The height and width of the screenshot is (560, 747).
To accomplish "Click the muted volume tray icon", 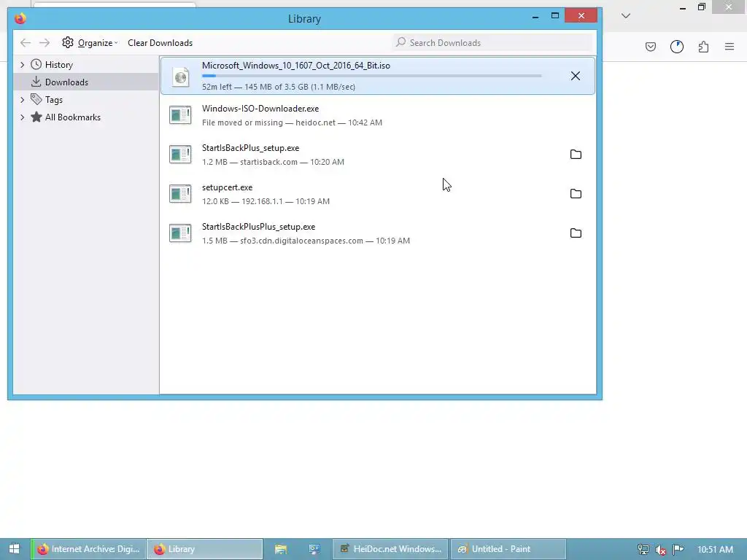I will [x=661, y=550].
